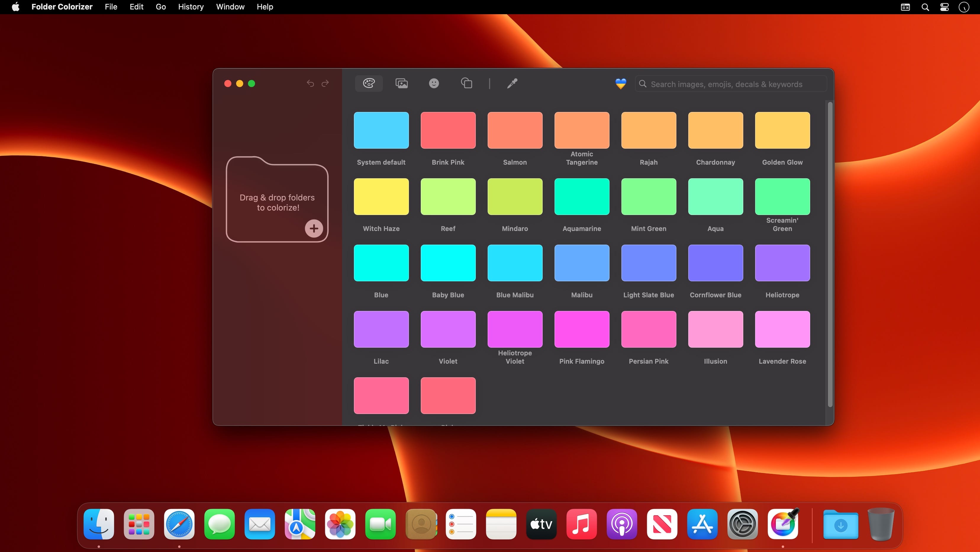Viewport: 980px width, 552px height.
Task: Choose the Brink Pink swatch
Action: 448,130
